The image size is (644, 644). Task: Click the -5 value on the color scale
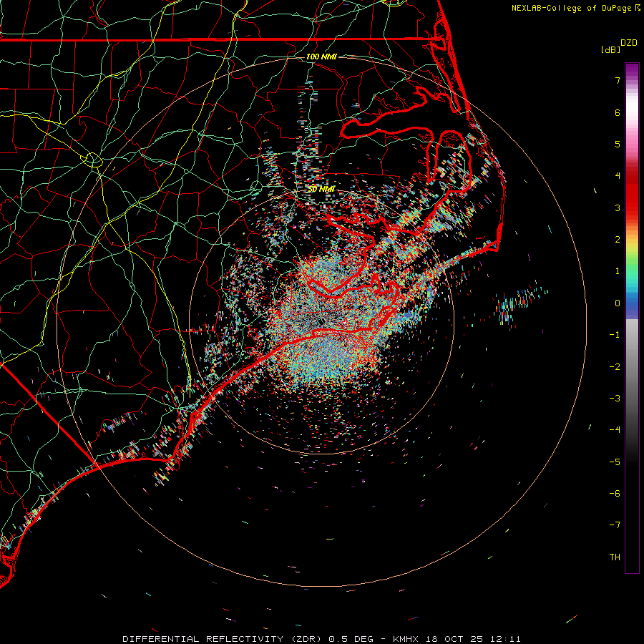[615, 462]
